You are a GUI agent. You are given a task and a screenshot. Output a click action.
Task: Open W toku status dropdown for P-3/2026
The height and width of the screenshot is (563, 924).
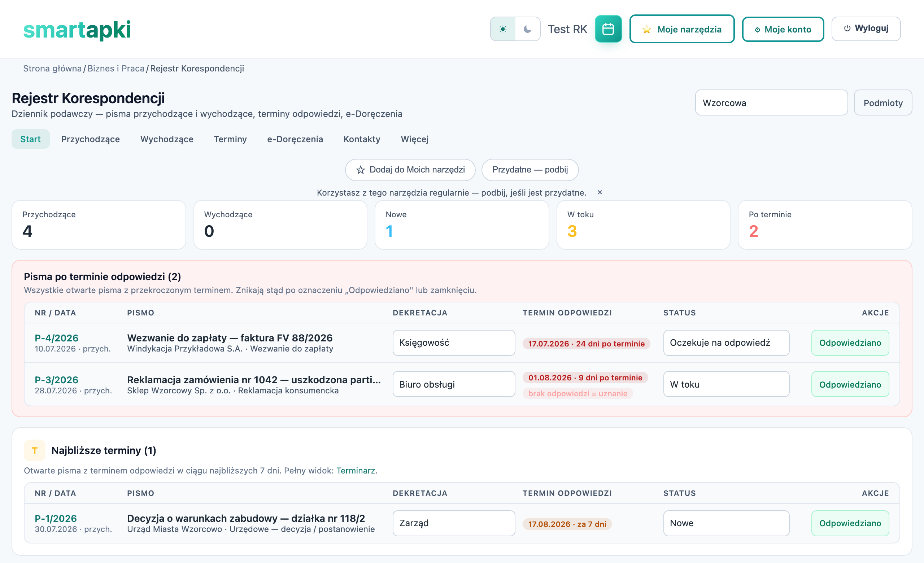click(x=726, y=384)
